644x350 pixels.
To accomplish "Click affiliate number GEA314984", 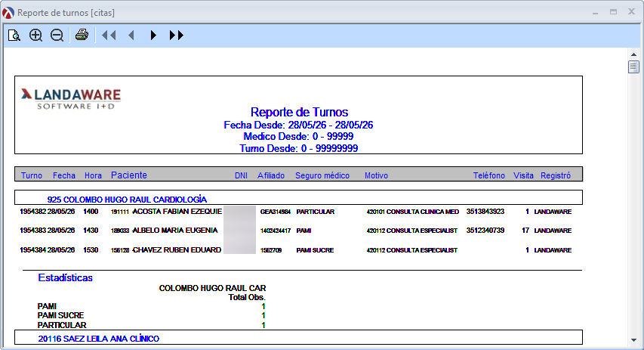I will pyautogui.click(x=276, y=212).
